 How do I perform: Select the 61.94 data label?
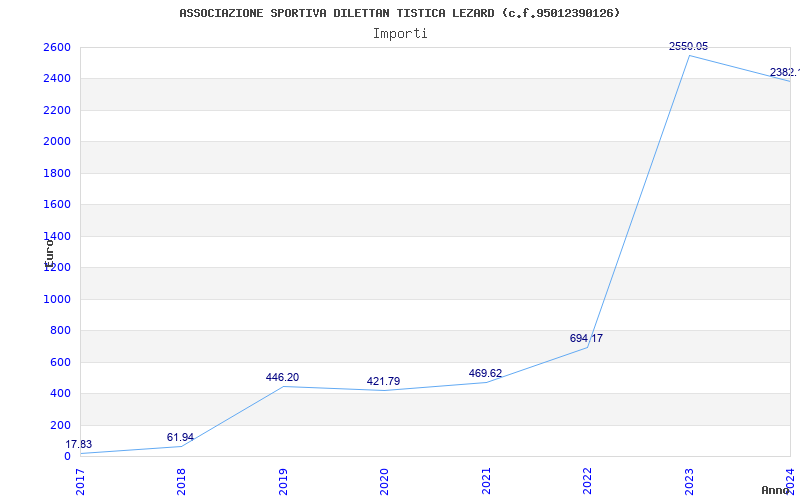point(180,437)
